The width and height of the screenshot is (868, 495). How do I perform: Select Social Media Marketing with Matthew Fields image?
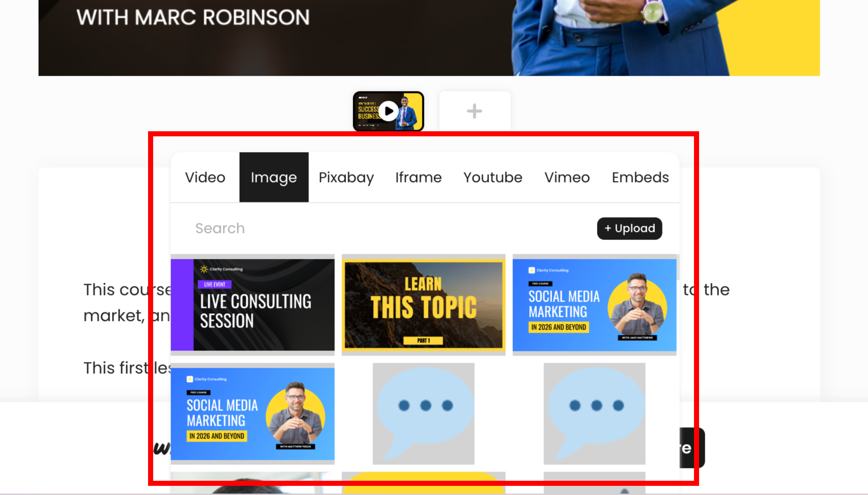pyautogui.click(x=252, y=413)
